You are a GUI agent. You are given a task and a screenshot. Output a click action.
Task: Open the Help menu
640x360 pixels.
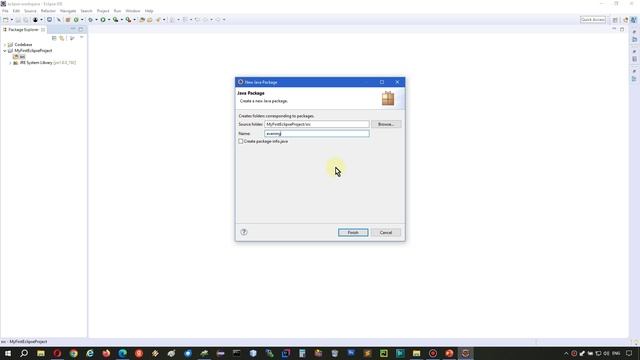click(149, 11)
